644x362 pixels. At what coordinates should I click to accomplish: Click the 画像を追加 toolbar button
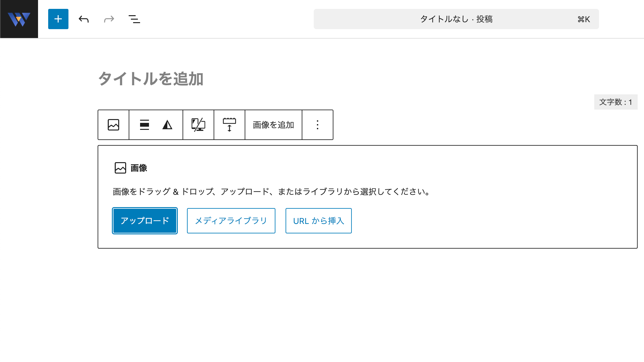[273, 125]
